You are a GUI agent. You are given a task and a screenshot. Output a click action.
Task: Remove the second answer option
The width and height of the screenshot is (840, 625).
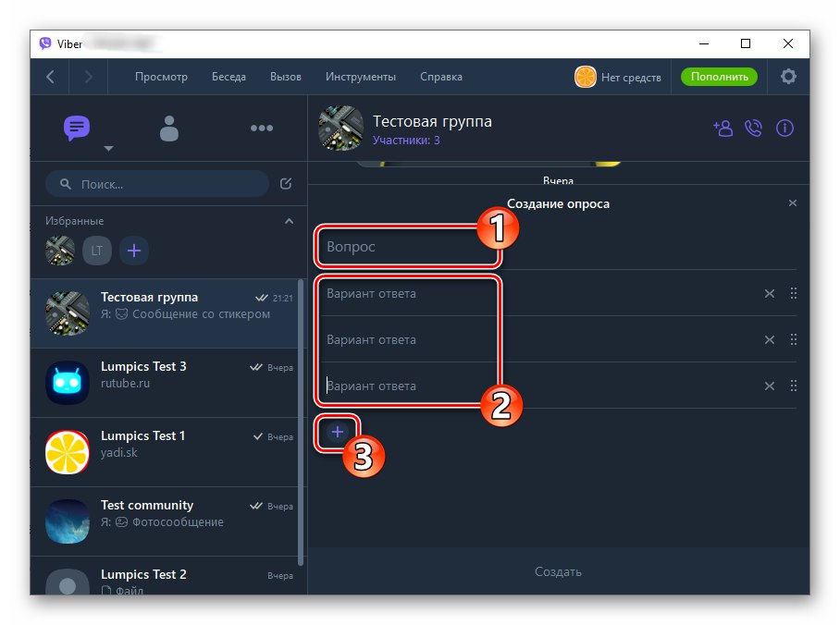point(770,339)
